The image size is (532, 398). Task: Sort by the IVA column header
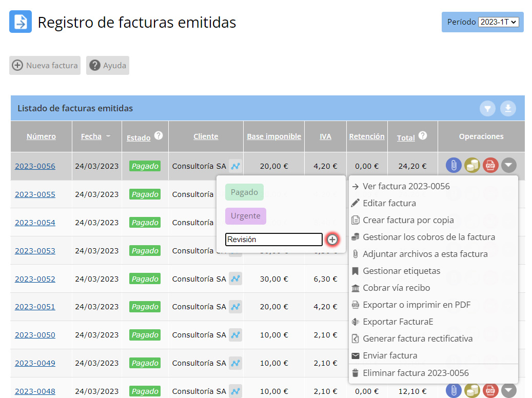tap(325, 136)
